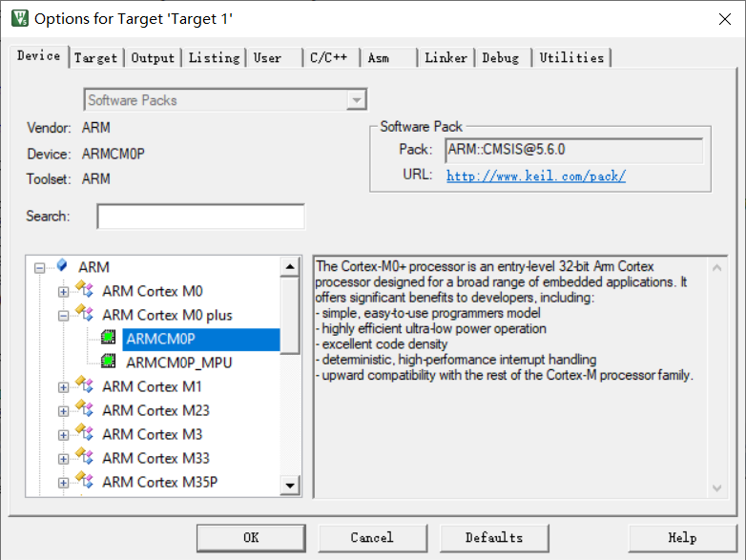Image resolution: width=746 pixels, height=560 pixels.
Task: Expand the ARM Cortex M3 node
Action: point(63,435)
